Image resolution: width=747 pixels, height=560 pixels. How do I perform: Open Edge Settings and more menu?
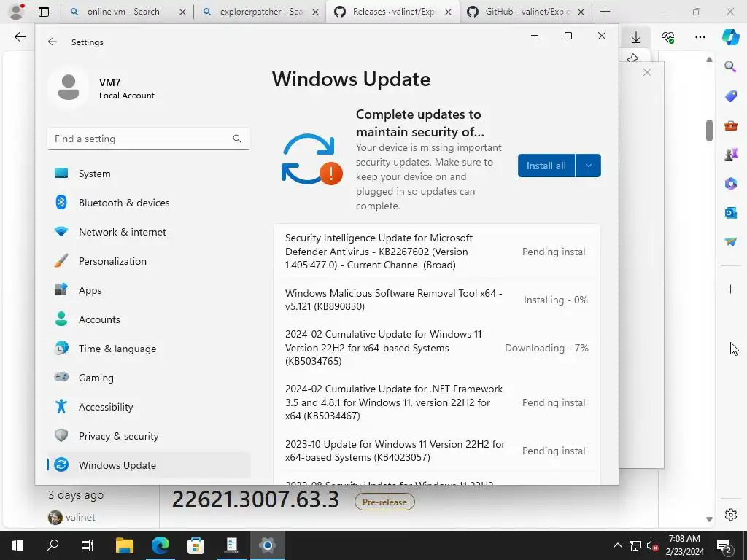[700, 37]
